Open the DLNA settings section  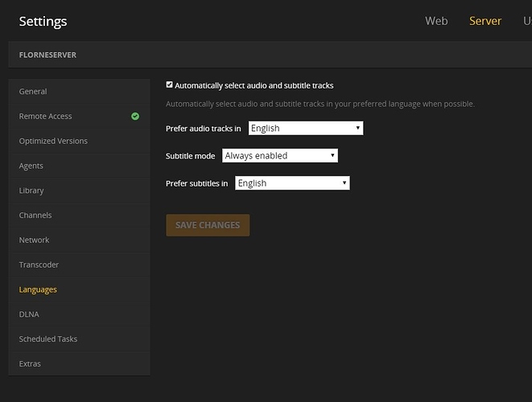pyautogui.click(x=29, y=314)
